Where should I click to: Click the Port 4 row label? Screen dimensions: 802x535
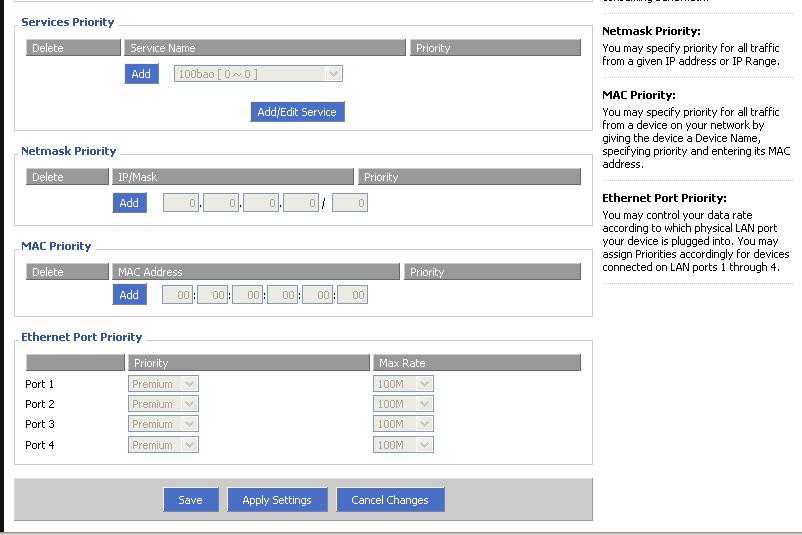pyautogui.click(x=39, y=445)
